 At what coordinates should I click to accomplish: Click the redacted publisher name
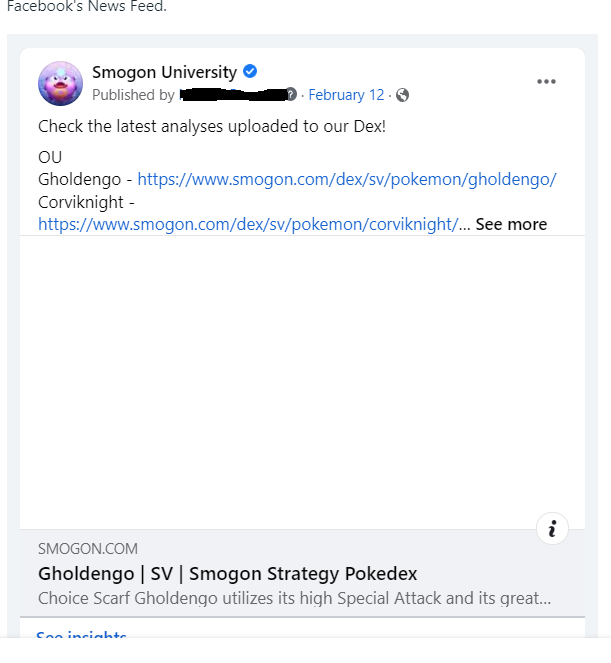[x=232, y=95]
